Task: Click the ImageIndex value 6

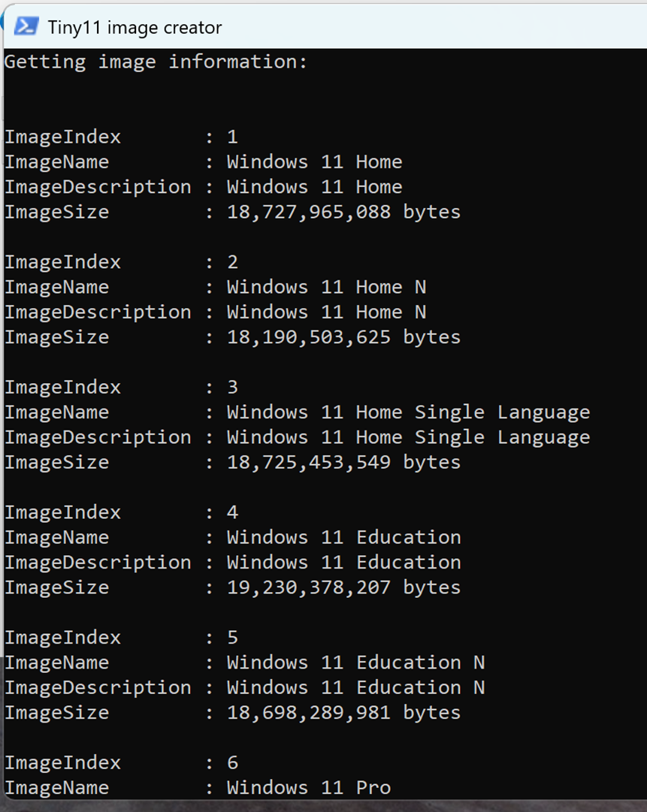Action: pos(232,762)
